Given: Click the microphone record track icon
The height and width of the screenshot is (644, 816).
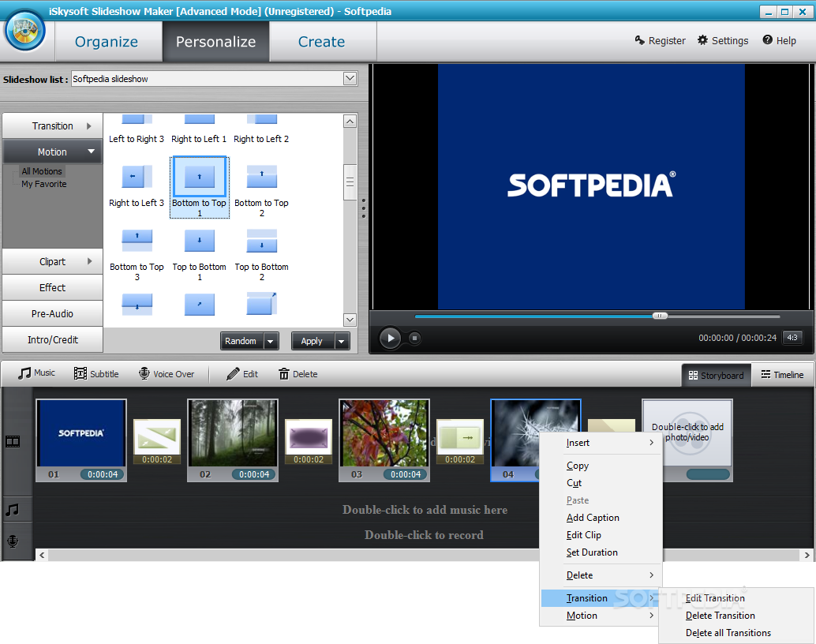Looking at the screenshot, I should point(13,541).
